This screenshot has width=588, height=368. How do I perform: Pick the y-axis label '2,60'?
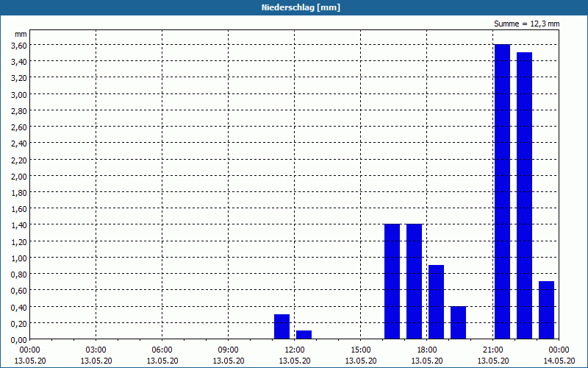(x=19, y=127)
